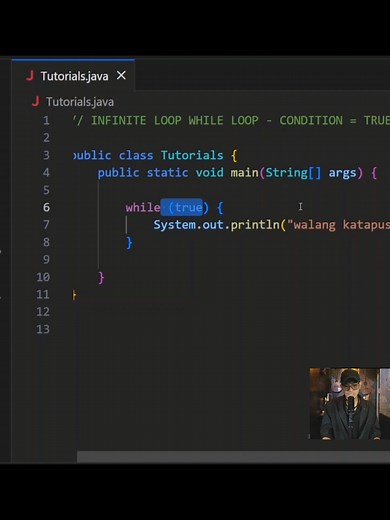This screenshot has width=390, height=520.
Task: Click line number 3 in gutter
Action: (x=46, y=155)
